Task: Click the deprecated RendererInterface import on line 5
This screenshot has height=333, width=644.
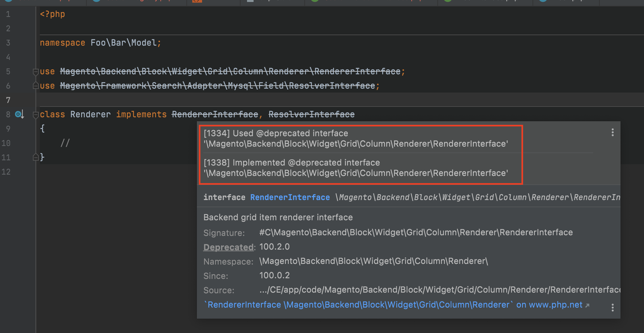Action: point(230,71)
